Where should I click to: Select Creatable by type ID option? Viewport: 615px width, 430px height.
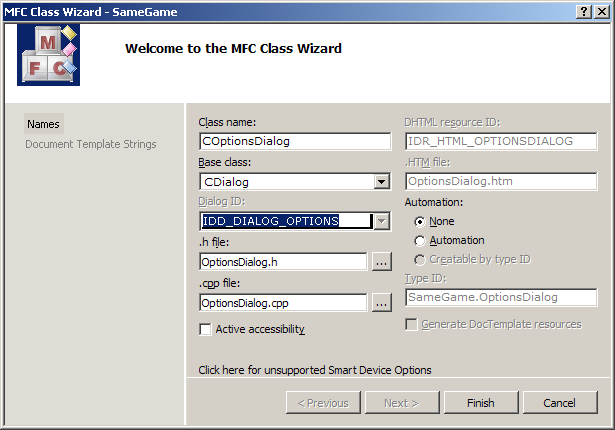point(420,259)
